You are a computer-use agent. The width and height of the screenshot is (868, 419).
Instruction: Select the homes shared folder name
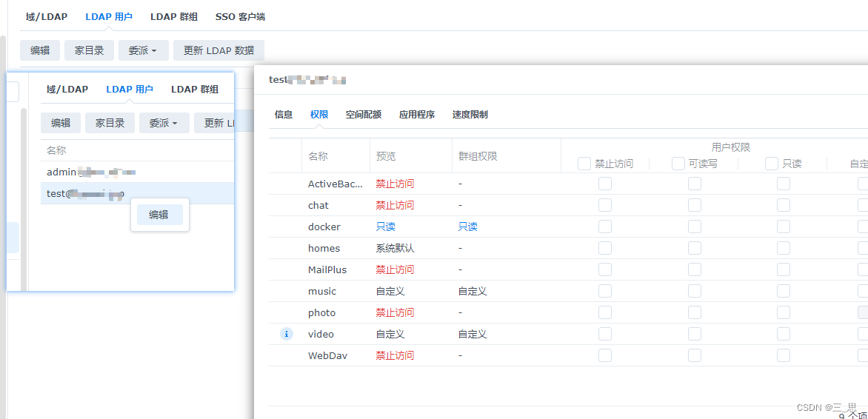pyautogui.click(x=324, y=249)
